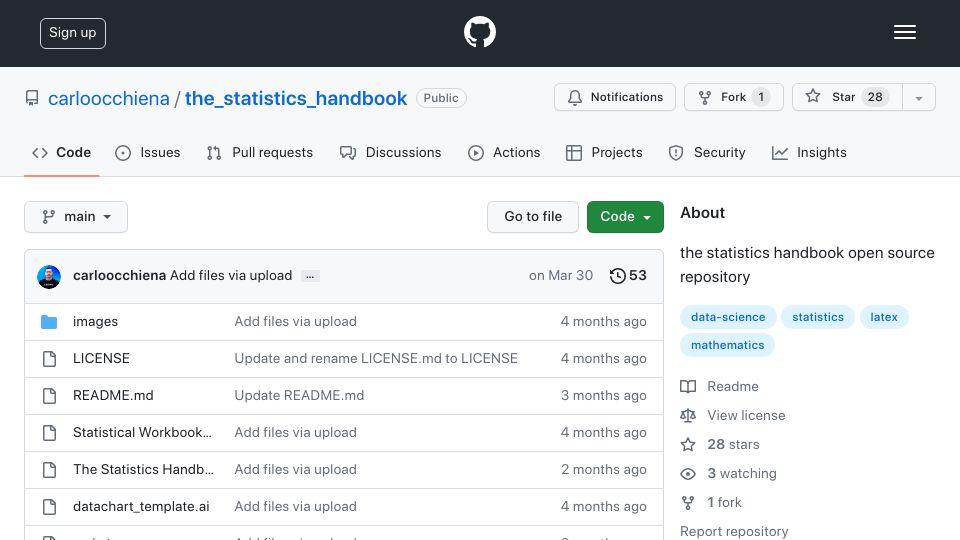Screen dimensions: 960x540
Task: Switch to the Code tab
Action: [x=61, y=152]
